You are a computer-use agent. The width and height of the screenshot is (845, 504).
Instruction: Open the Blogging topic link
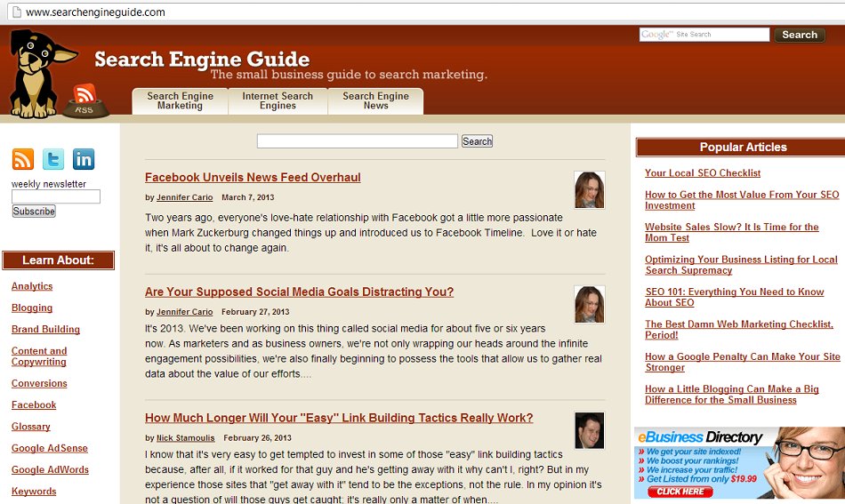(x=32, y=308)
